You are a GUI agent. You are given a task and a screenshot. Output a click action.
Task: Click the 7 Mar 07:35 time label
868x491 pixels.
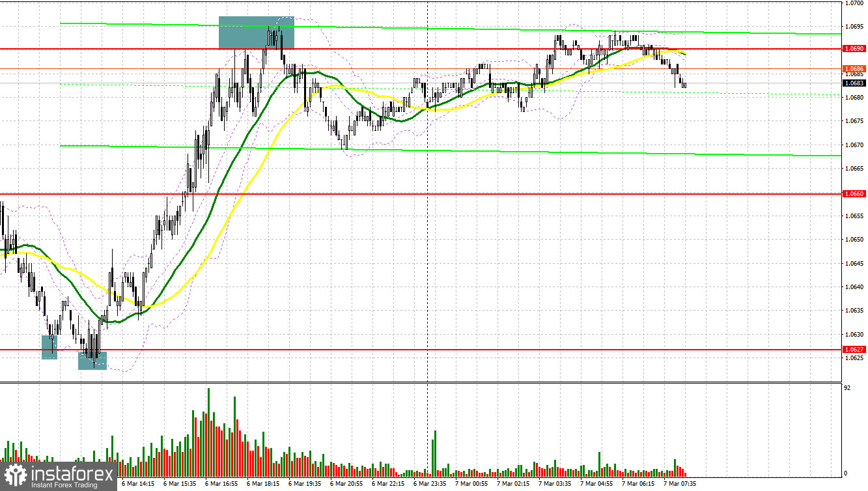[x=679, y=484]
